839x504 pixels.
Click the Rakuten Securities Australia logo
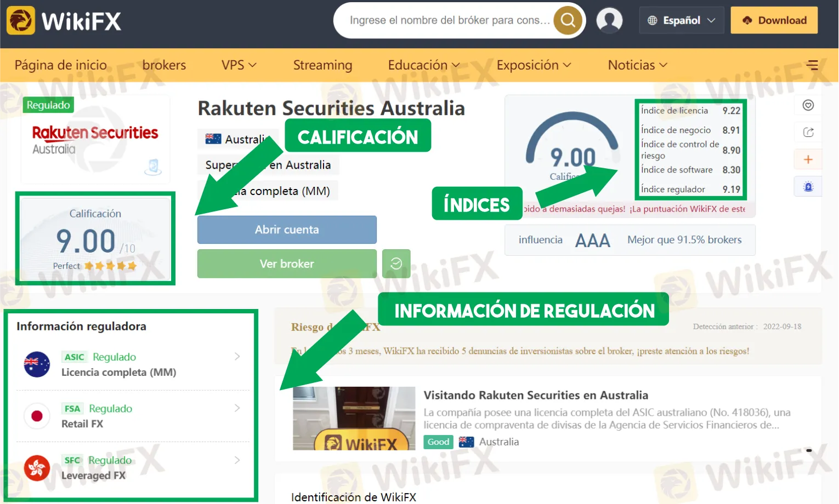click(95, 139)
